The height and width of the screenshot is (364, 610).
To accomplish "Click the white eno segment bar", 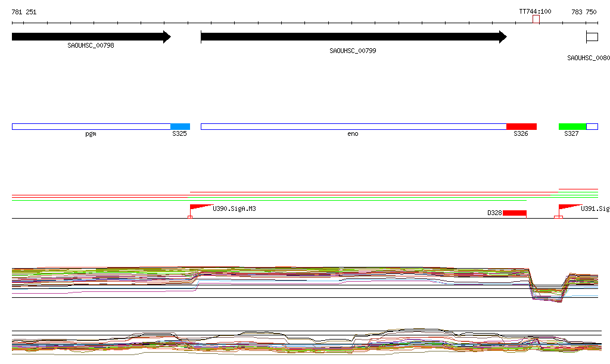I will [353, 126].
